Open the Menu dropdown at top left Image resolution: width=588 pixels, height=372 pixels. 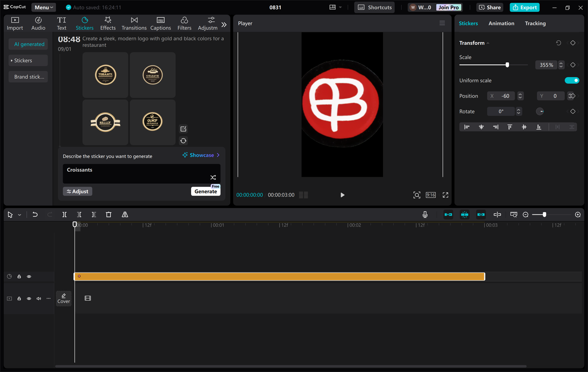coord(43,7)
